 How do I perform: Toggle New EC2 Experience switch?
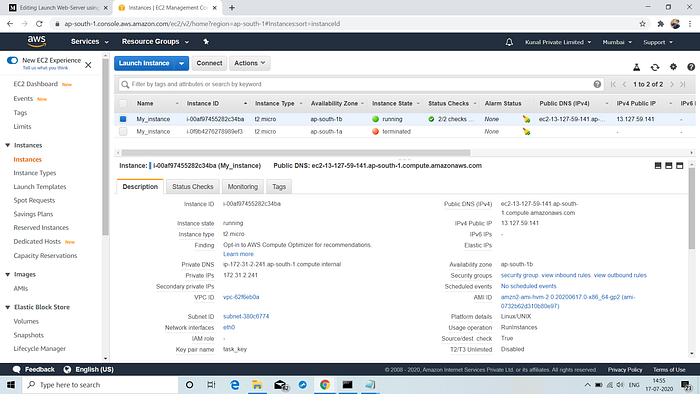coord(12,60)
